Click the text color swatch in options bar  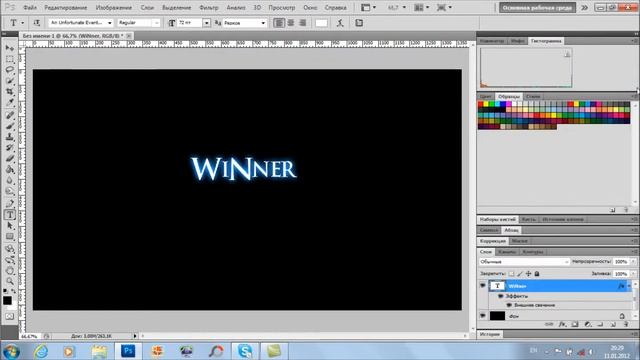click(x=321, y=23)
